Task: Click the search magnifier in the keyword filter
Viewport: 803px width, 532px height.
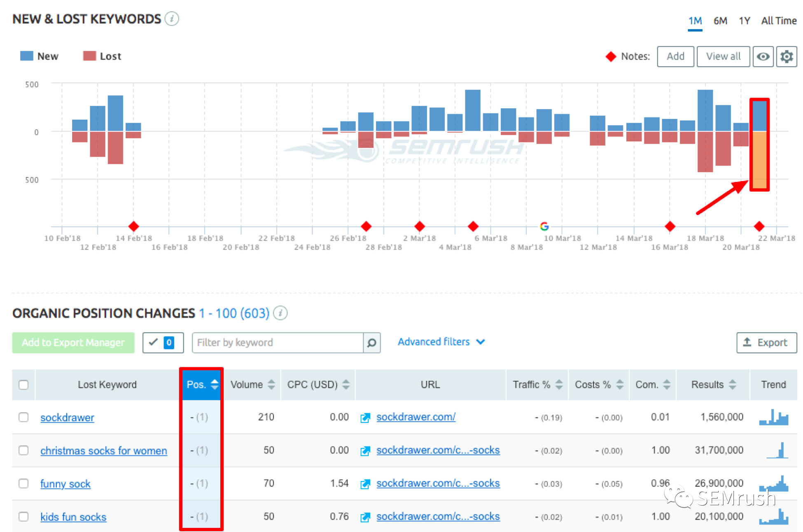Action: [371, 343]
